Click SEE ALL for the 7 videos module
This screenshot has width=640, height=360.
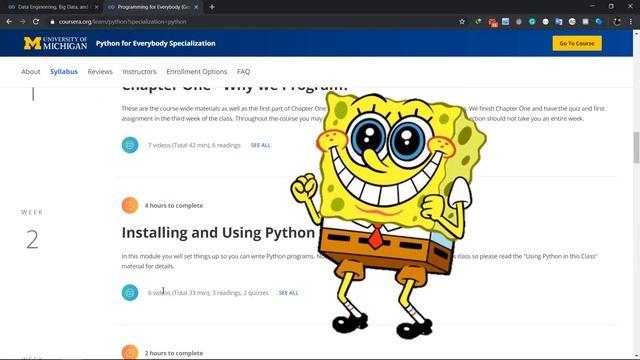coord(260,145)
